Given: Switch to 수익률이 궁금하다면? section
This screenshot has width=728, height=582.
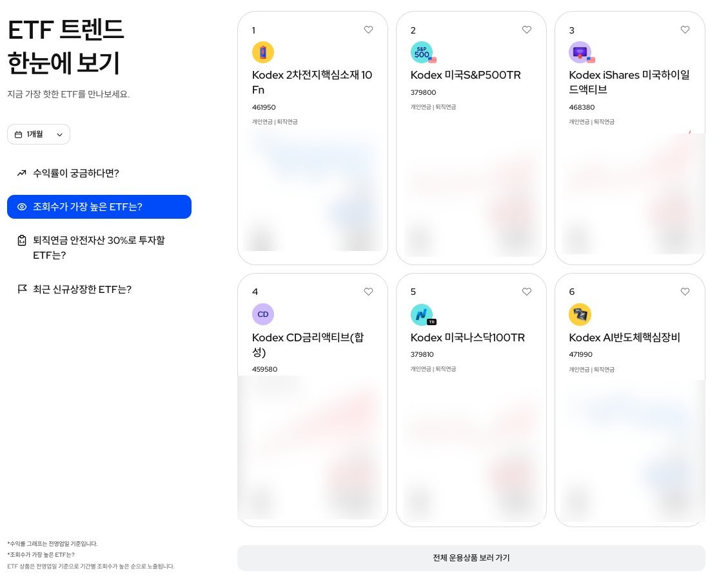Looking at the screenshot, I should point(77,173).
